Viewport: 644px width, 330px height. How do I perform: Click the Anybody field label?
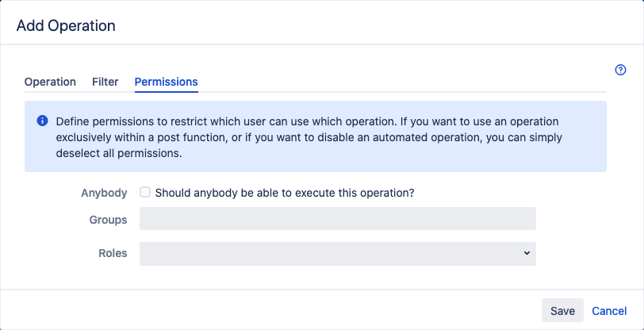[x=104, y=193]
